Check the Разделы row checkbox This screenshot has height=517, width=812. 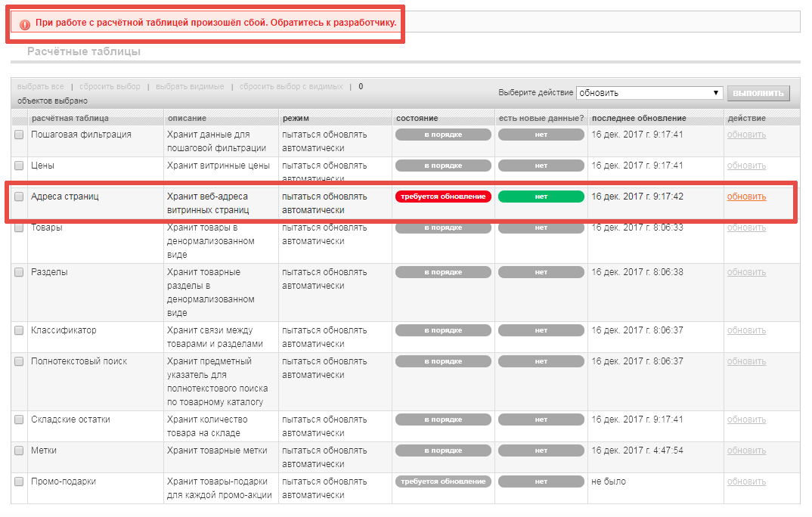[19, 272]
